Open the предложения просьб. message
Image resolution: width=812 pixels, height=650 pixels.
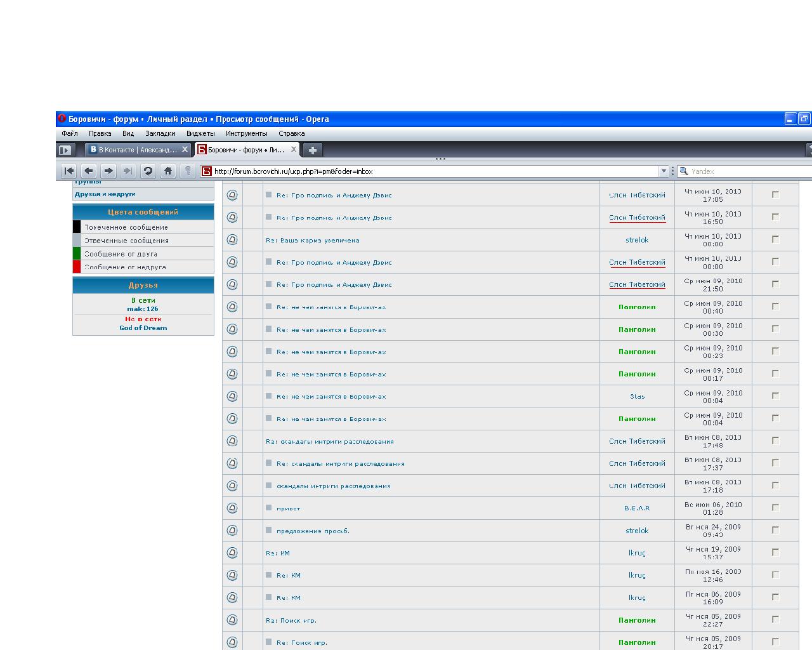click(313, 531)
